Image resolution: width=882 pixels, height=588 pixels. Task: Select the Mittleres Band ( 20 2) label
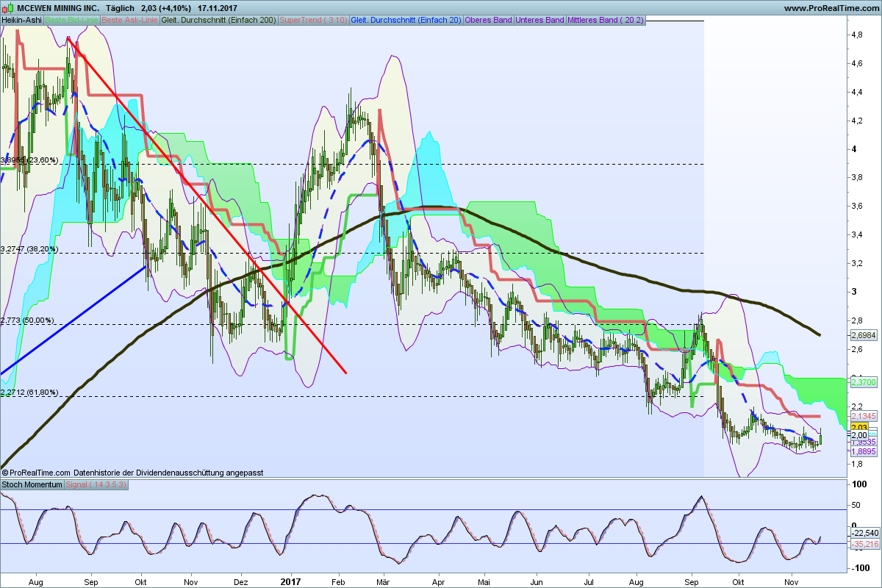click(x=606, y=20)
